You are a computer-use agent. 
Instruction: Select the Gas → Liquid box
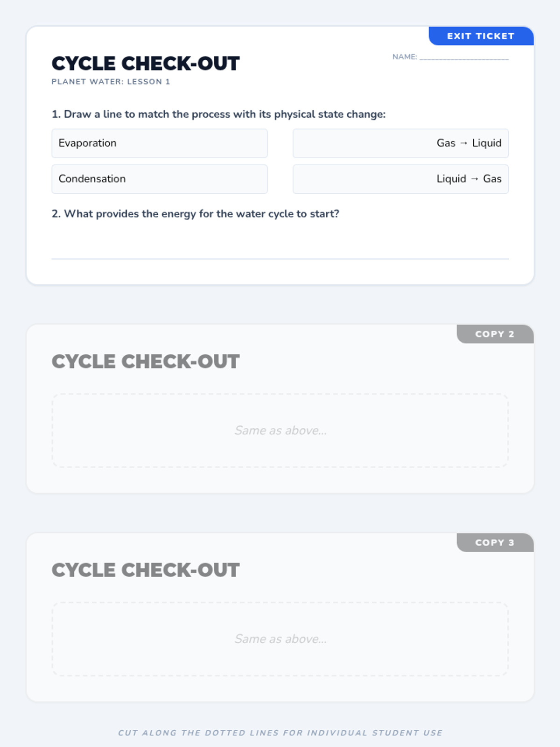pos(400,143)
